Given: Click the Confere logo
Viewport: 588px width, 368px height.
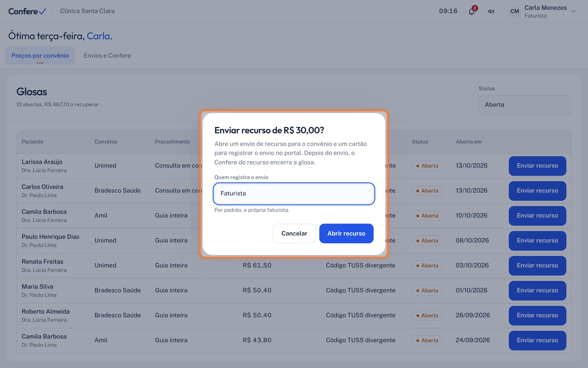Looking at the screenshot, I should click(27, 11).
